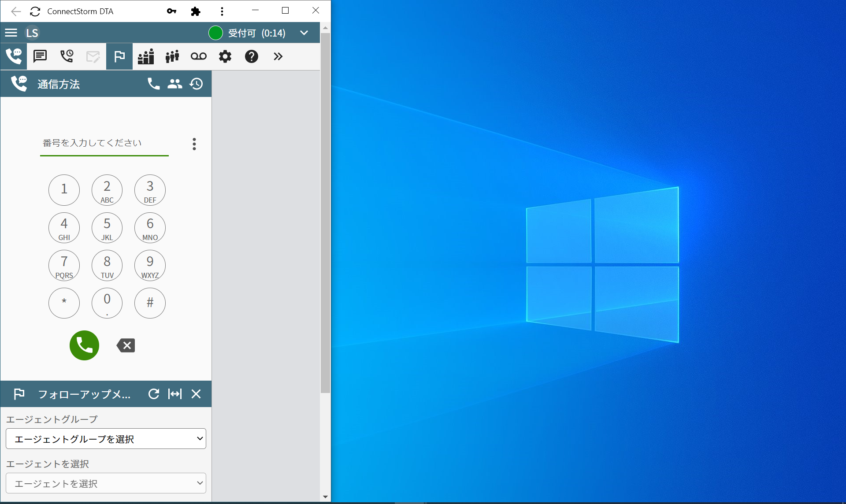846x504 pixels.
Task: Open the extensions puzzle icon
Action: (196, 11)
